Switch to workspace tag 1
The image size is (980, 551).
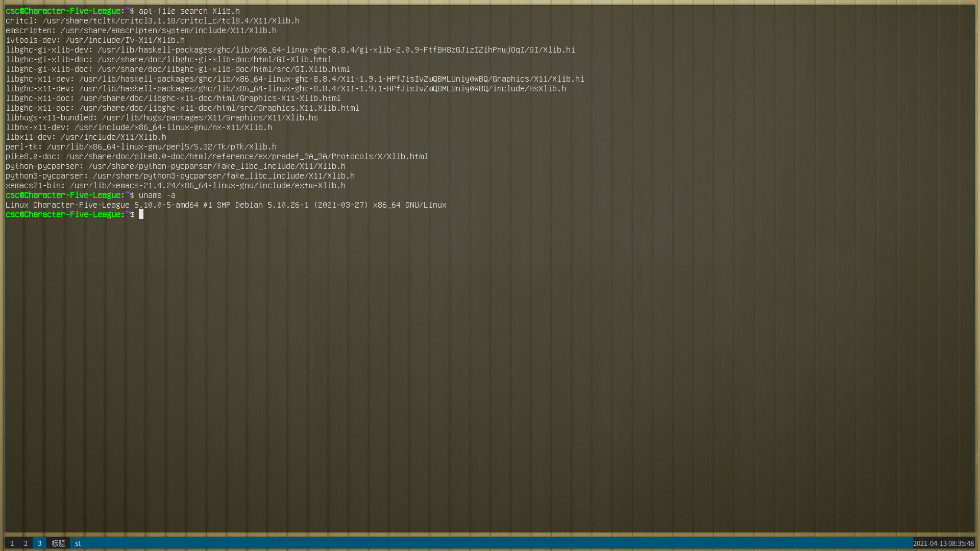(x=12, y=543)
